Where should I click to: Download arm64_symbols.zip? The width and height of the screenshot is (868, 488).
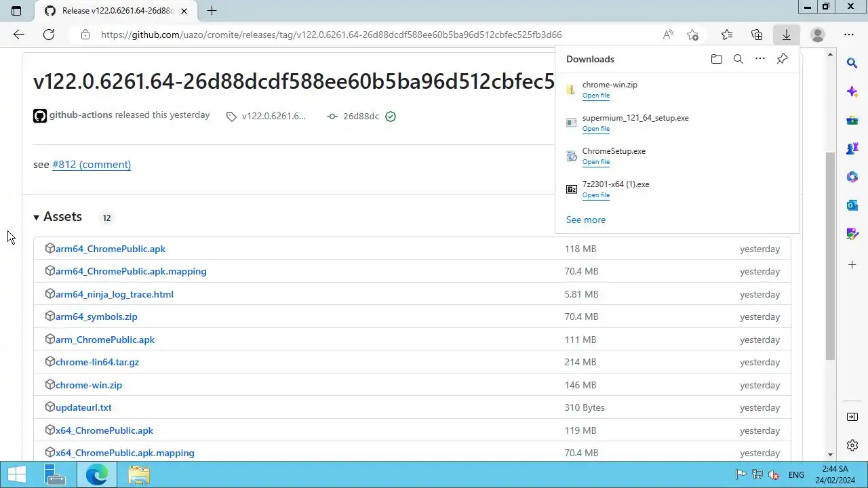(x=96, y=317)
